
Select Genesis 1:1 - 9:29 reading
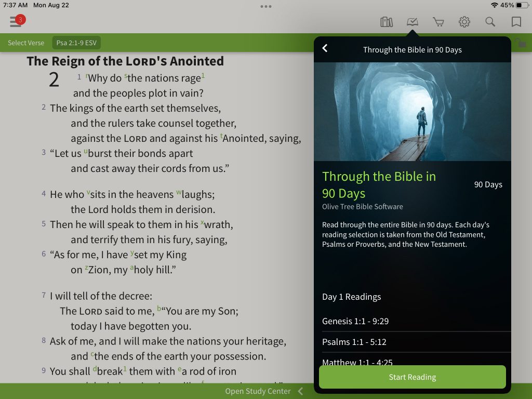[412, 321]
